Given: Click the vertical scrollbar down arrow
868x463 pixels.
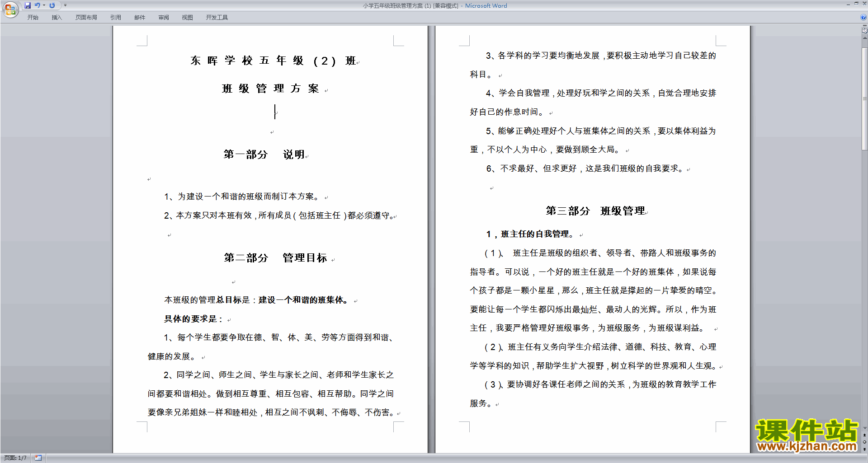Looking at the screenshot, I should click(x=864, y=428).
